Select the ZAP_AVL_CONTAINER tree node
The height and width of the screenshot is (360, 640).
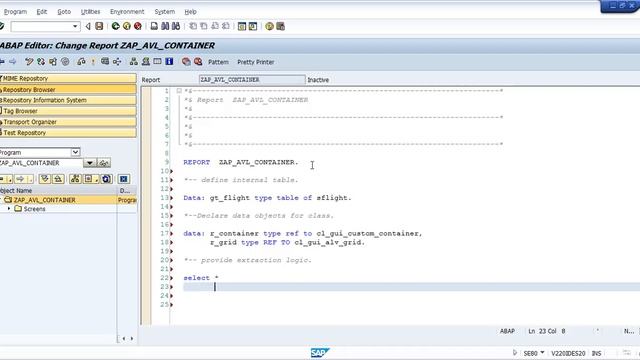(44, 200)
